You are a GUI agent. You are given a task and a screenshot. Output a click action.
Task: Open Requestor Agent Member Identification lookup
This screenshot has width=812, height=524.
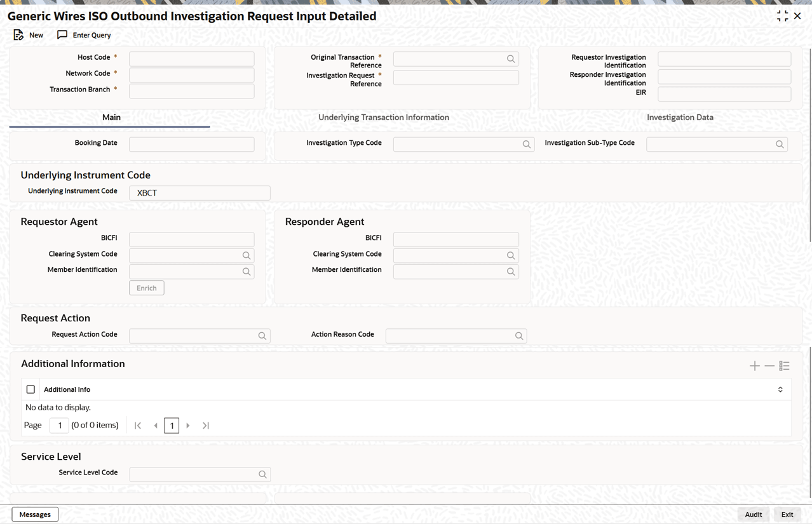(247, 272)
